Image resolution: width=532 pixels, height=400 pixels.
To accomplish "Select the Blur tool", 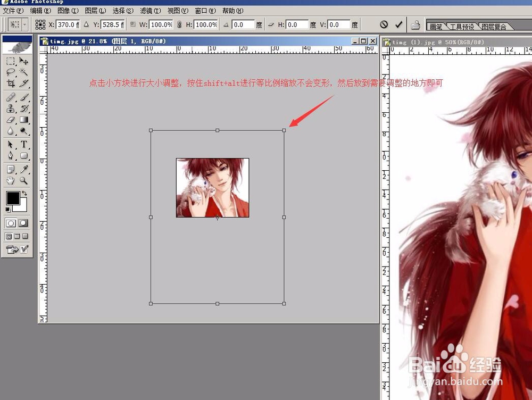I will pos(11,131).
